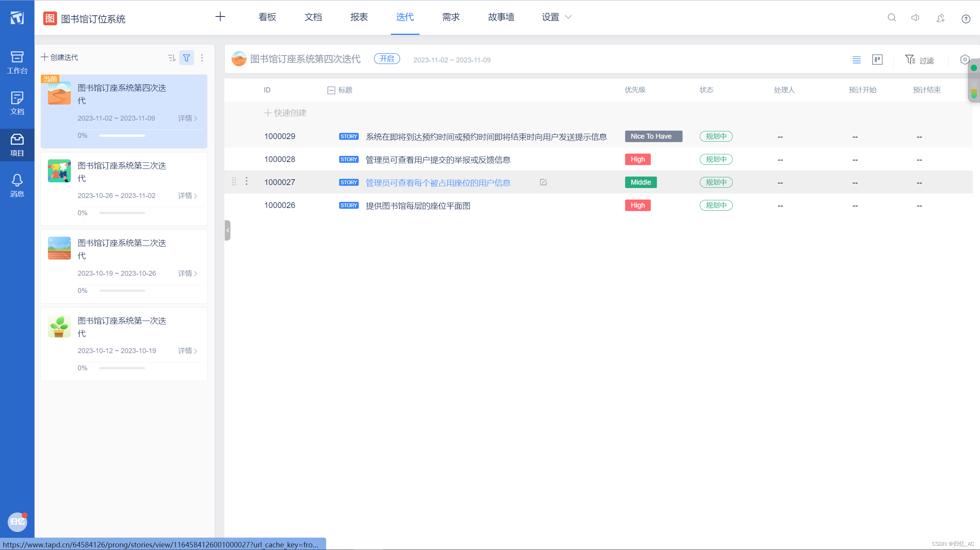Switch to the 需求 tab
Image resolution: width=980 pixels, height=550 pixels.
(x=451, y=17)
